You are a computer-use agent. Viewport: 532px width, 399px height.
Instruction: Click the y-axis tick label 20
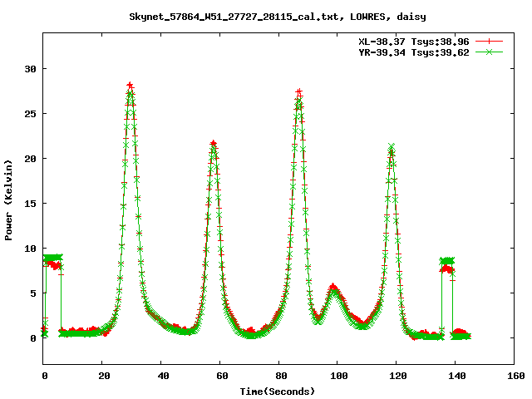[x=30, y=159]
